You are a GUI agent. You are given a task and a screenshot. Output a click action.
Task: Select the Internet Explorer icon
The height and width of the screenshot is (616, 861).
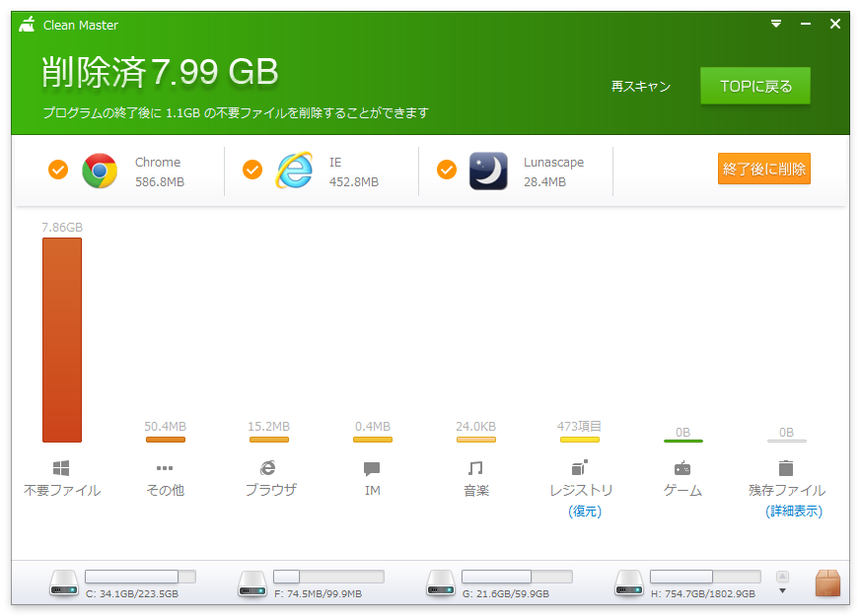(294, 169)
